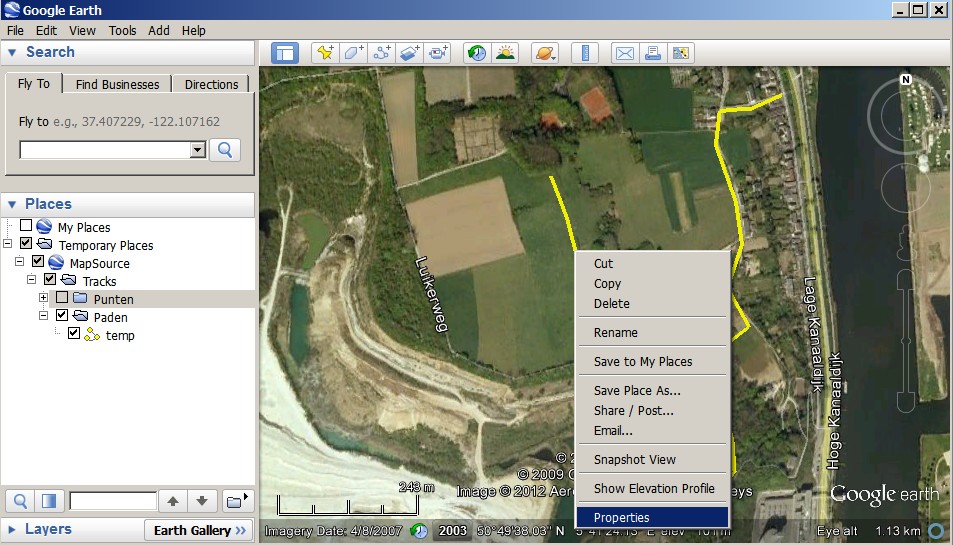This screenshot has height=545, width=953.
Task: Select the Add Polygon tool
Action: [354, 53]
